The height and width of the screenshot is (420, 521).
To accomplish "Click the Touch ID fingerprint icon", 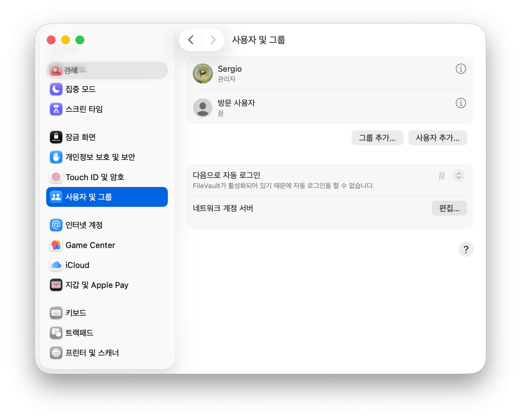I will click(56, 177).
